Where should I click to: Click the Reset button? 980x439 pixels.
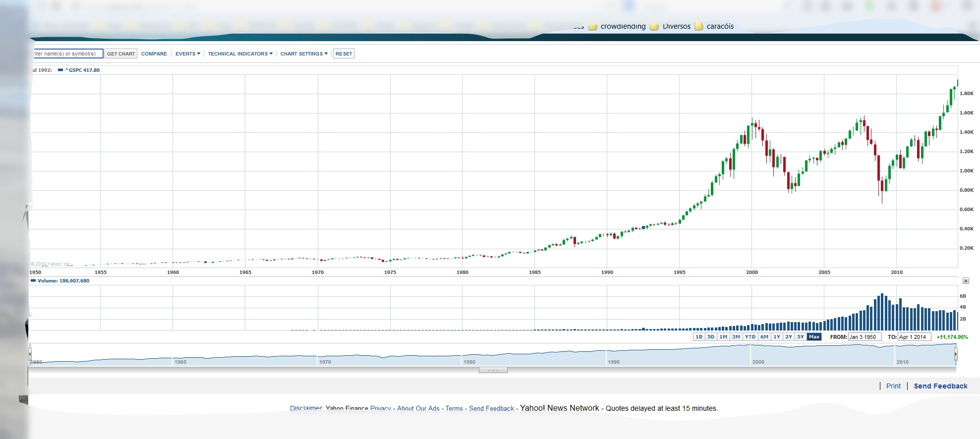pyautogui.click(x=344, y=54)
